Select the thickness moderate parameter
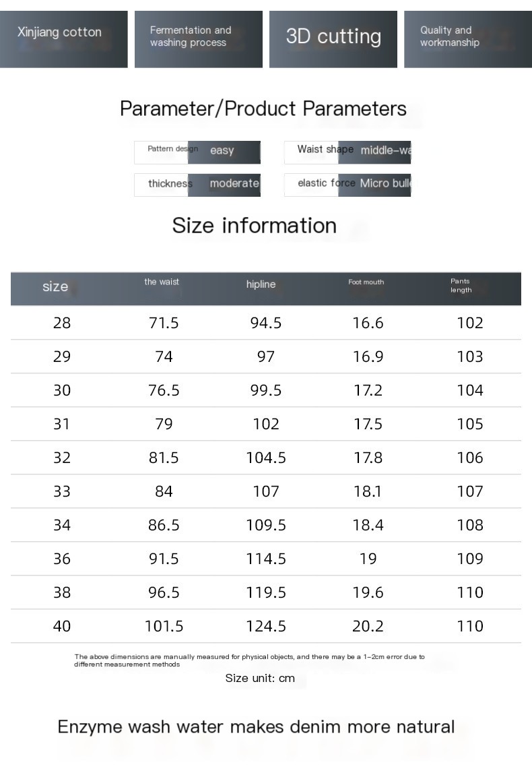Viewport: 532px width, 775px height. point(197,185)
